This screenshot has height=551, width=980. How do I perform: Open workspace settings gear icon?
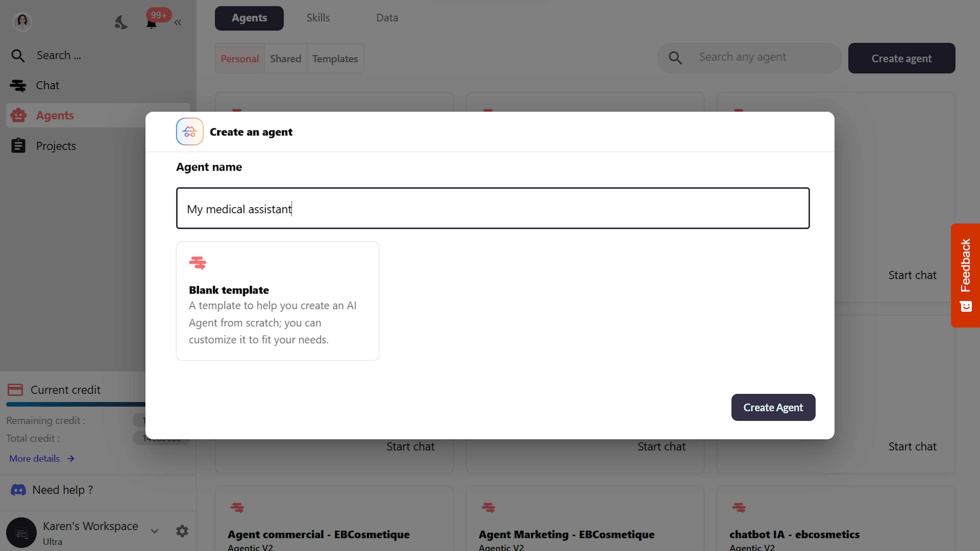[x=182, y=531]
